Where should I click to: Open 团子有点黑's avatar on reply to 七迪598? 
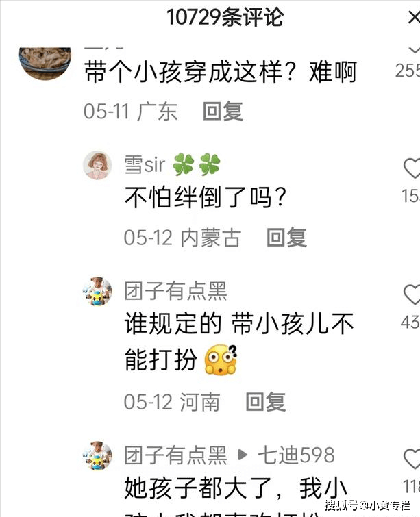click(97, 455)
